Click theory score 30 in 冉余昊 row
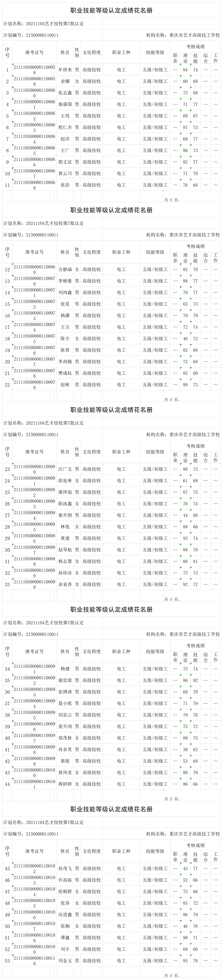 (x=185, y=750)
